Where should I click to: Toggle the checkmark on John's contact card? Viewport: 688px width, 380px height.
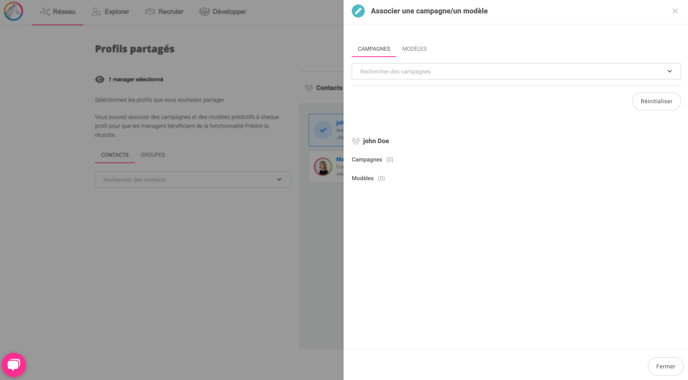click(323, 130)
